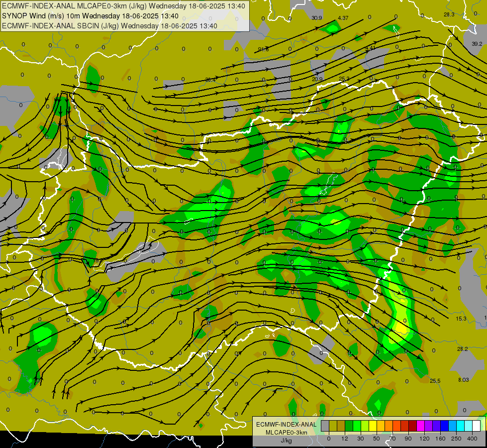Click the legend scale label 50

[377, 439]
